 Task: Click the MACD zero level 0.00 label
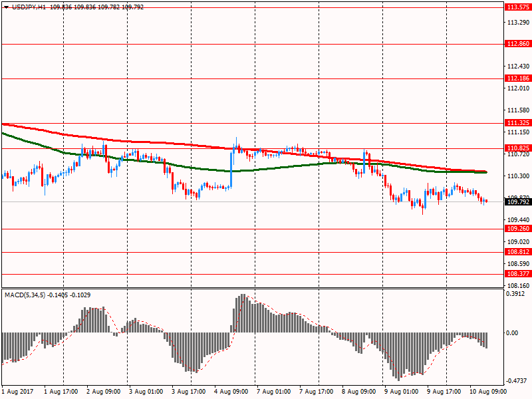click(512, 333)
